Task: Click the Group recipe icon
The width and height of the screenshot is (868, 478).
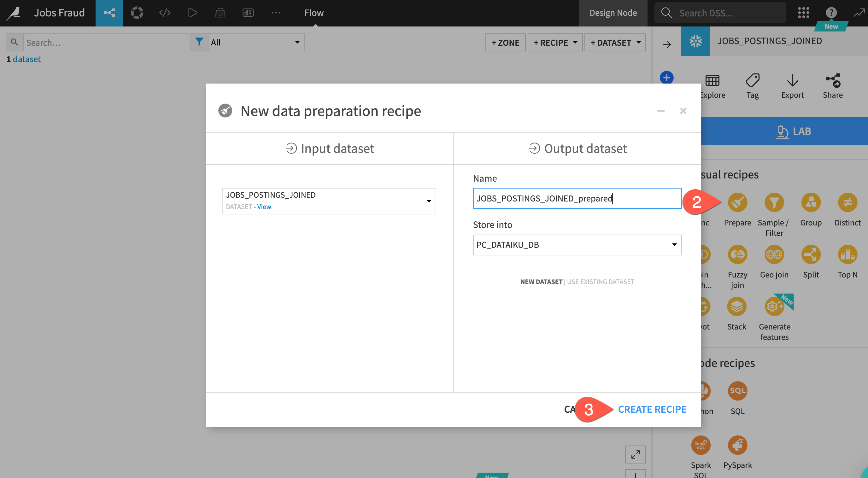Action: coord(811,202)
